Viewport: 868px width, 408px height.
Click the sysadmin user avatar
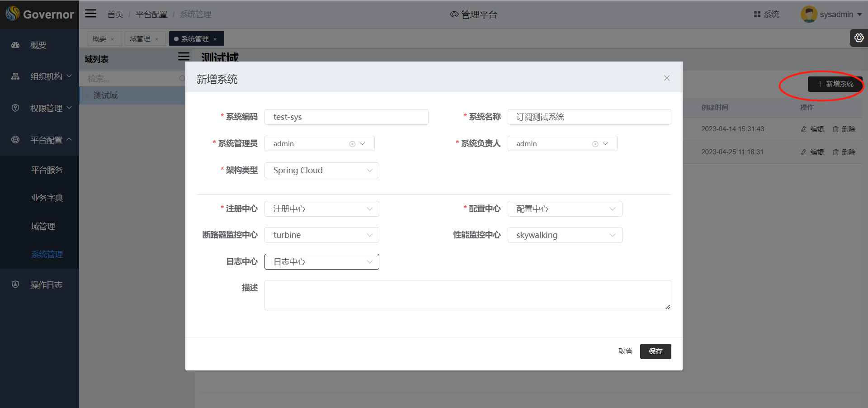click(808, 14)
